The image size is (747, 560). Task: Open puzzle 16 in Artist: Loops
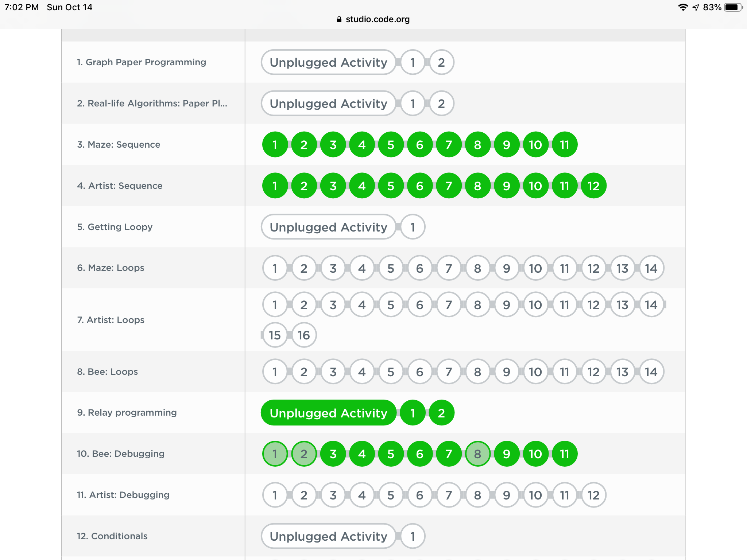[304, 335]
